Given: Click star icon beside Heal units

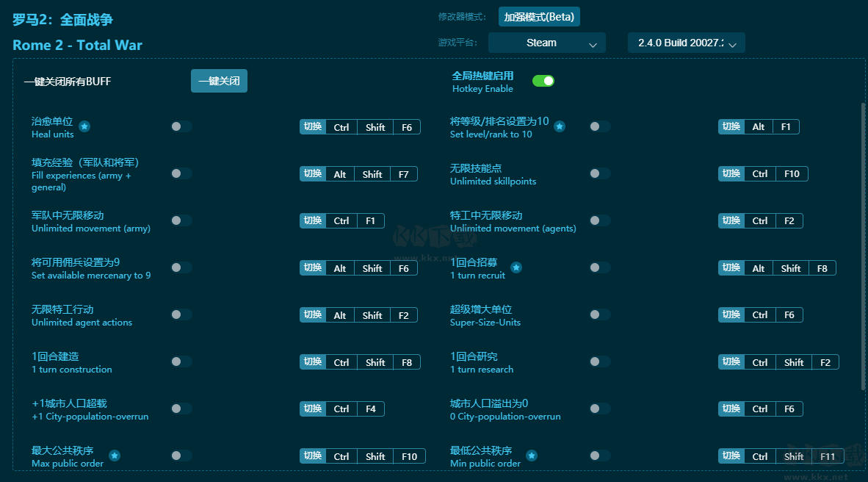Looking at the screenshot, I should 84,126.
